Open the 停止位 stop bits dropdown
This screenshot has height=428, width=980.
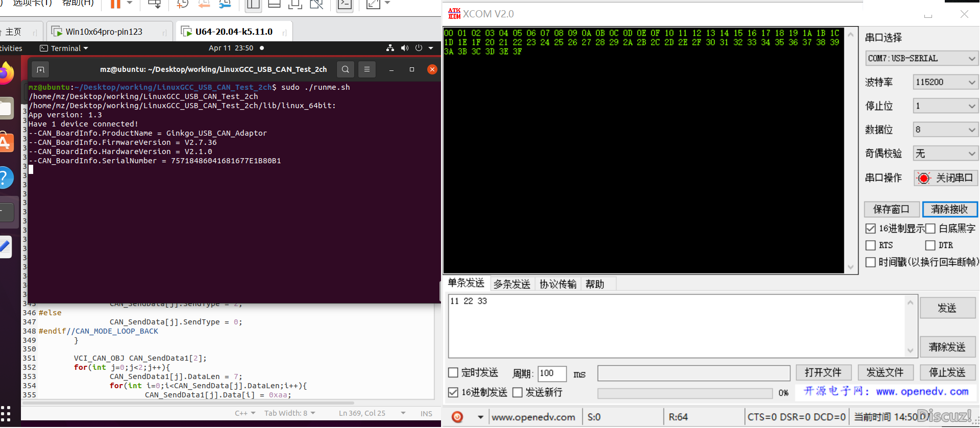pyautogui.click(x=945, y=106)
